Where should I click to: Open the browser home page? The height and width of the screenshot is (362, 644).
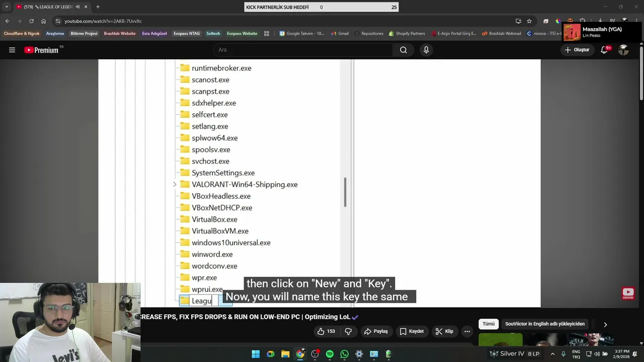pyautogui.click(x=43, y=21)
